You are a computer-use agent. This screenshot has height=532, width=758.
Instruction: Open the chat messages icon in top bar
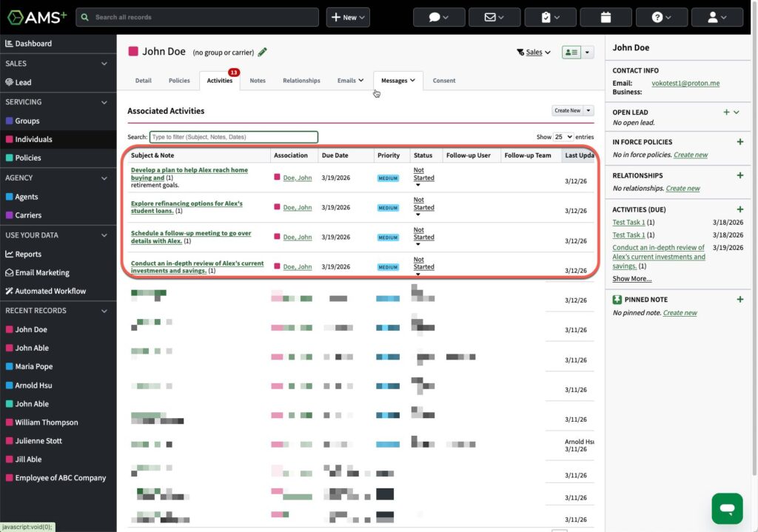[x=439, y=17]
